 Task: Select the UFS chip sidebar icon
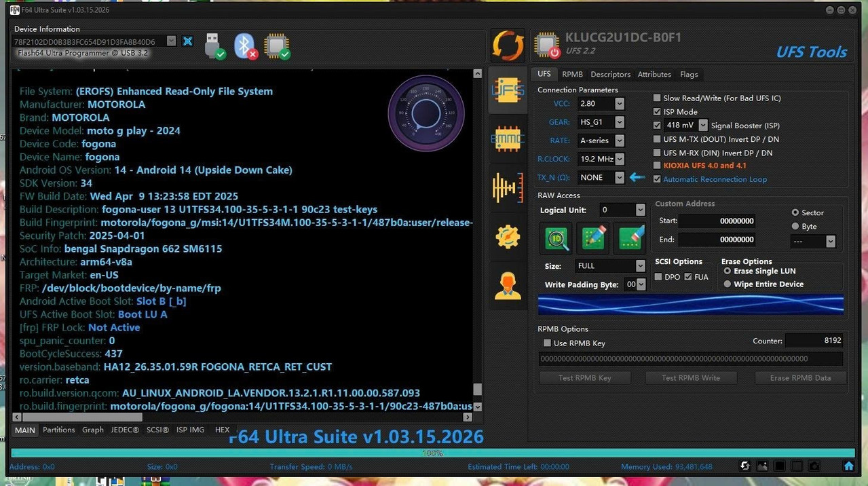point(508,90)
